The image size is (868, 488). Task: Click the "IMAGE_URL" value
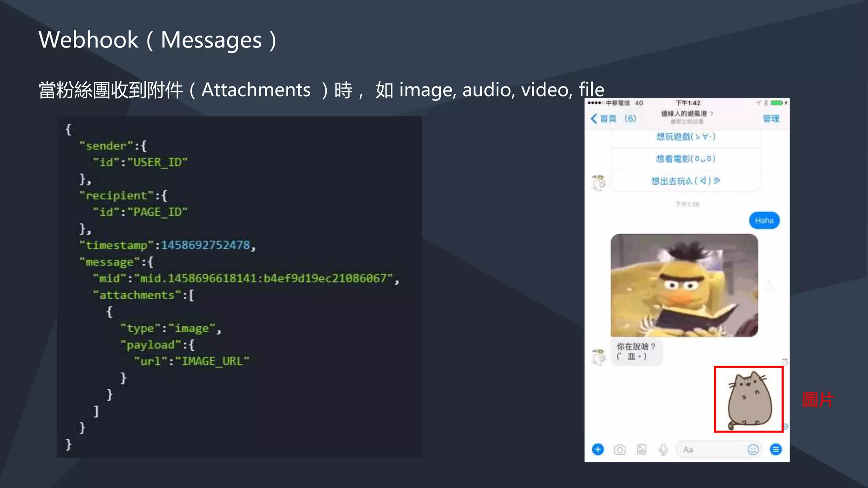coord(212,361)
